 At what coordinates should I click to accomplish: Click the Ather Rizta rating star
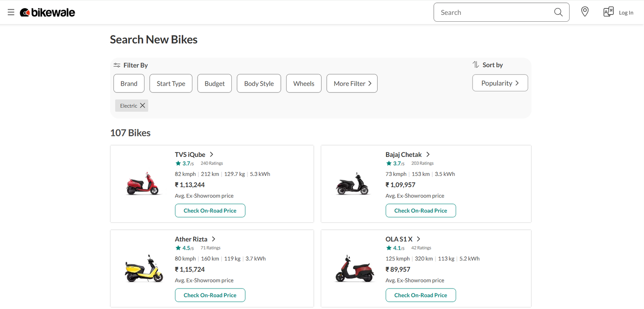(x=178, y=248)
